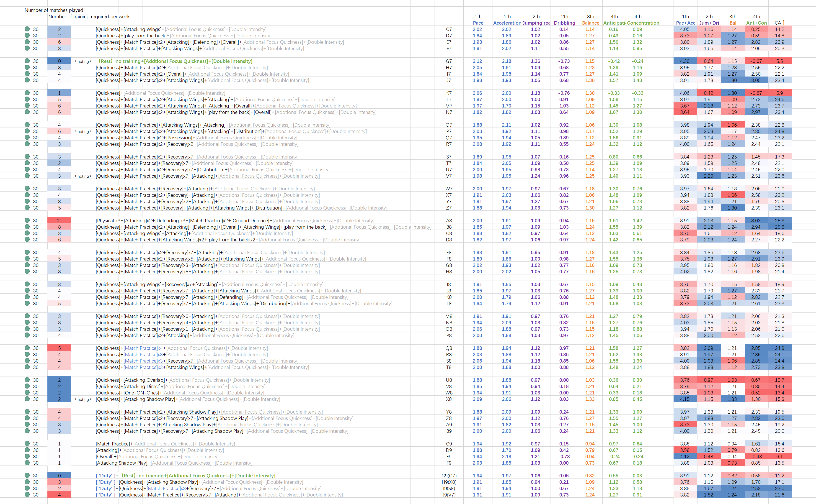Select the red cell with training count 11

59,220
